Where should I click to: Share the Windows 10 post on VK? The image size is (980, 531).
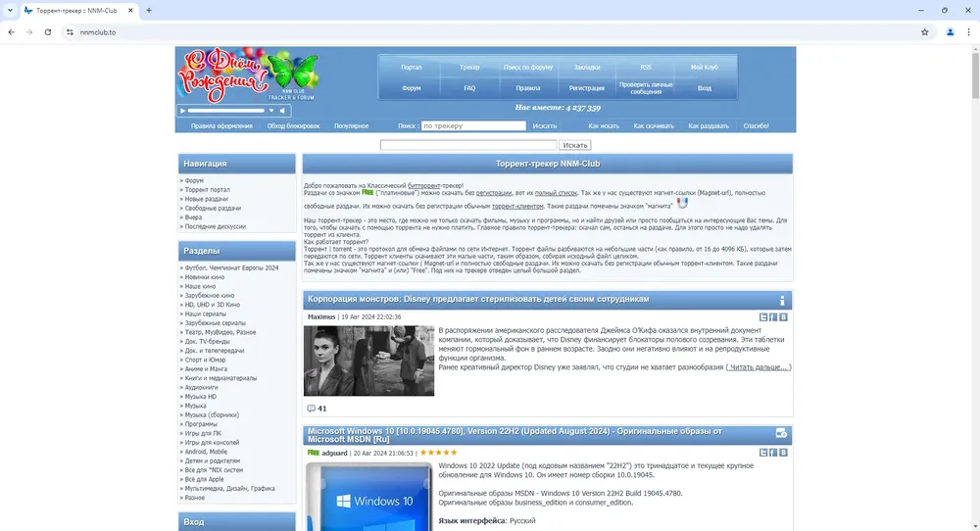tap(783, 453)
